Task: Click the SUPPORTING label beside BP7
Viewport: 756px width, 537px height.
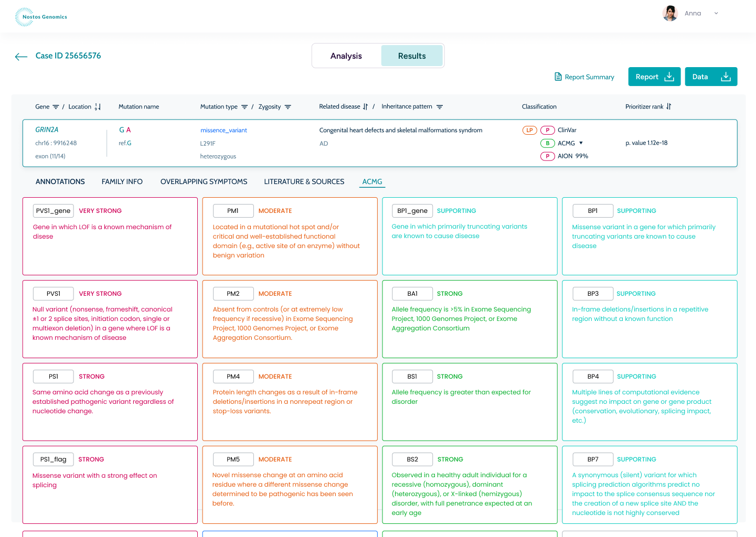Action: [636, 459]
